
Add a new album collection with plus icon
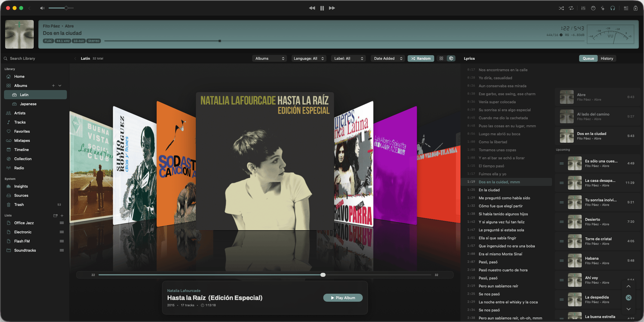click(53, 86)
